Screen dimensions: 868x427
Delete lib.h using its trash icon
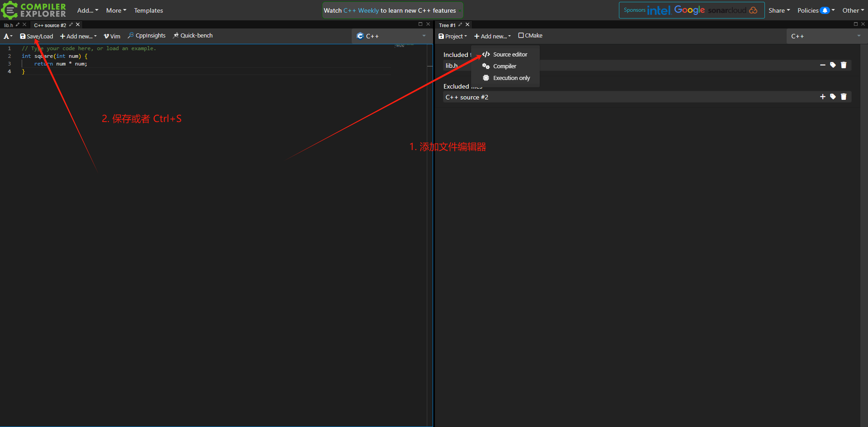844,65
